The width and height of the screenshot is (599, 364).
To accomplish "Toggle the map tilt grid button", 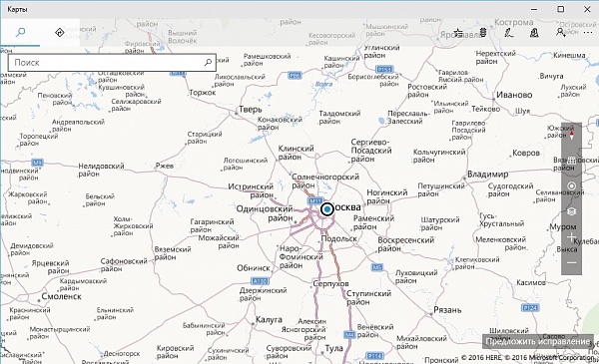I will (x=571, y=161).
